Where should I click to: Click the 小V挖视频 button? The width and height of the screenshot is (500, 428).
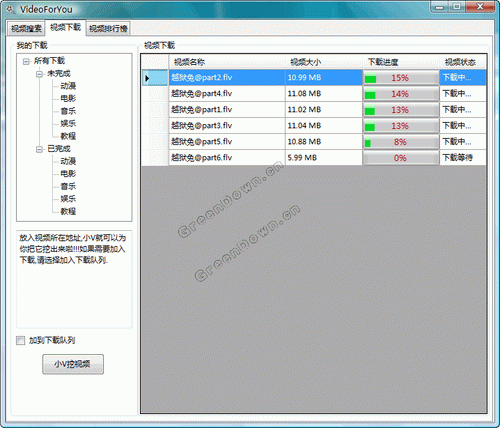click(73, 364)
